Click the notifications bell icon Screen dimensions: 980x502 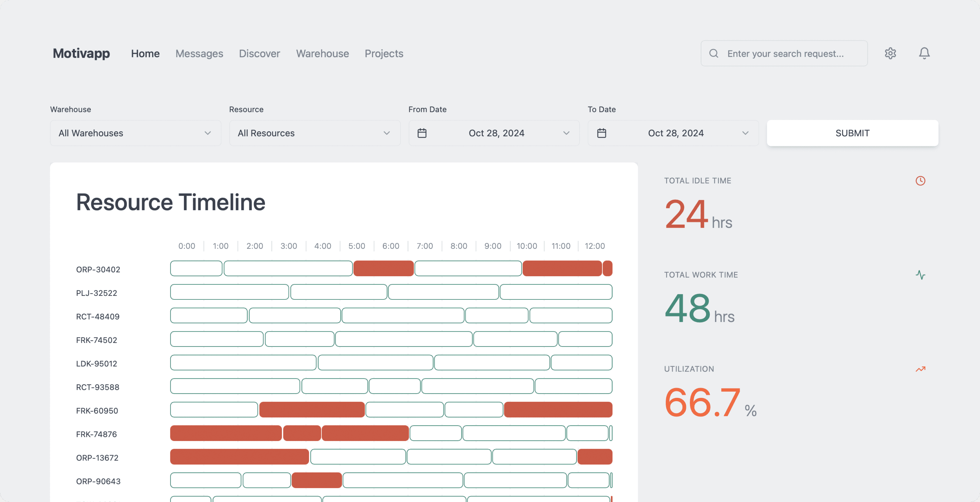click(x=924, y=53)
